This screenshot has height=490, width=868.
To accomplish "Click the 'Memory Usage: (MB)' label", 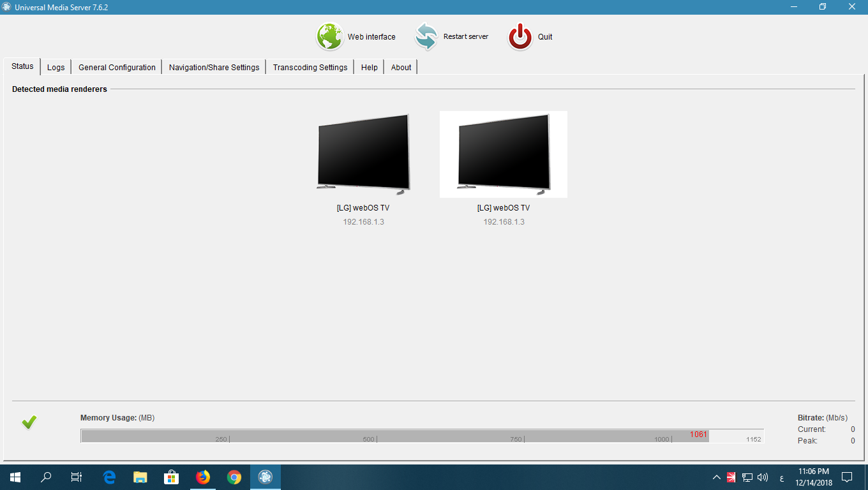I will point(117,418).
